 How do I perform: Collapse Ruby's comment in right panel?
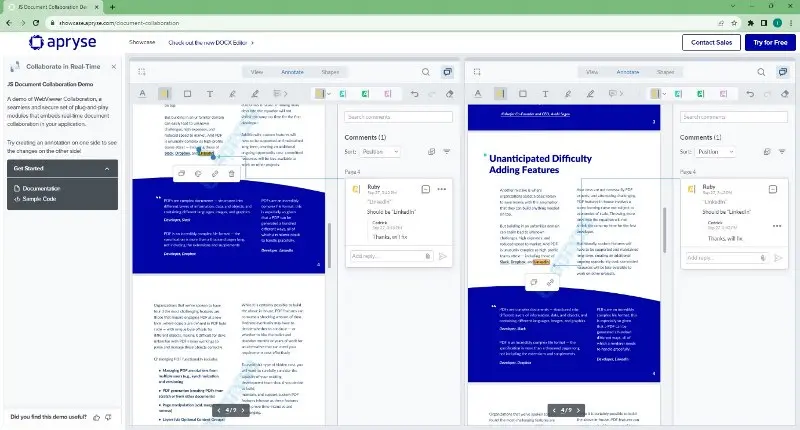(x=773, y=189)
